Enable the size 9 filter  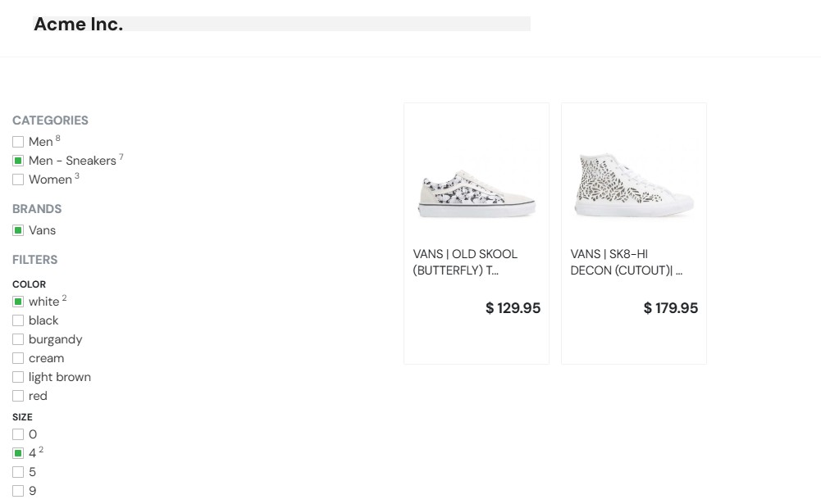18,491
